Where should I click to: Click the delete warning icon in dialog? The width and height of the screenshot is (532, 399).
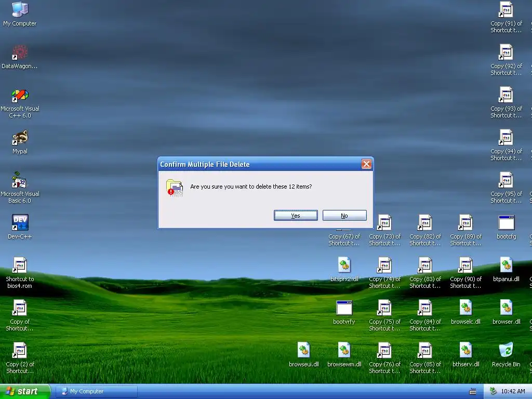[x=175, y=188]
